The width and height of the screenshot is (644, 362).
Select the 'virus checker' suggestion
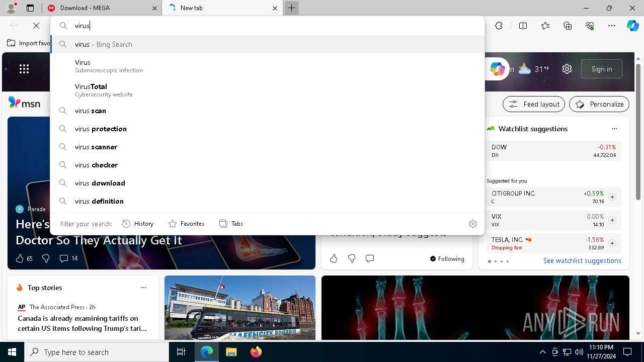coord(267,165)
